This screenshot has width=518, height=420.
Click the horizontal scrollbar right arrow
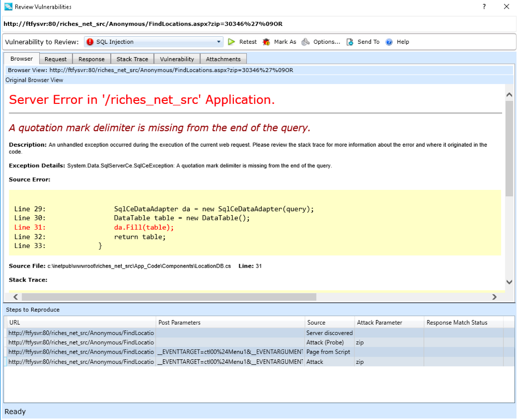click(494, 297)
